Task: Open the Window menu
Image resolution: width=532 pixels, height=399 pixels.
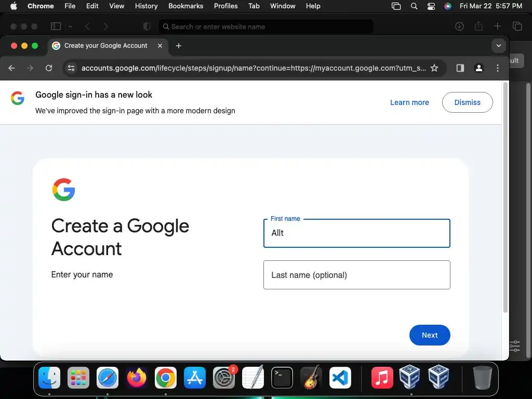Action: point(283,6)
